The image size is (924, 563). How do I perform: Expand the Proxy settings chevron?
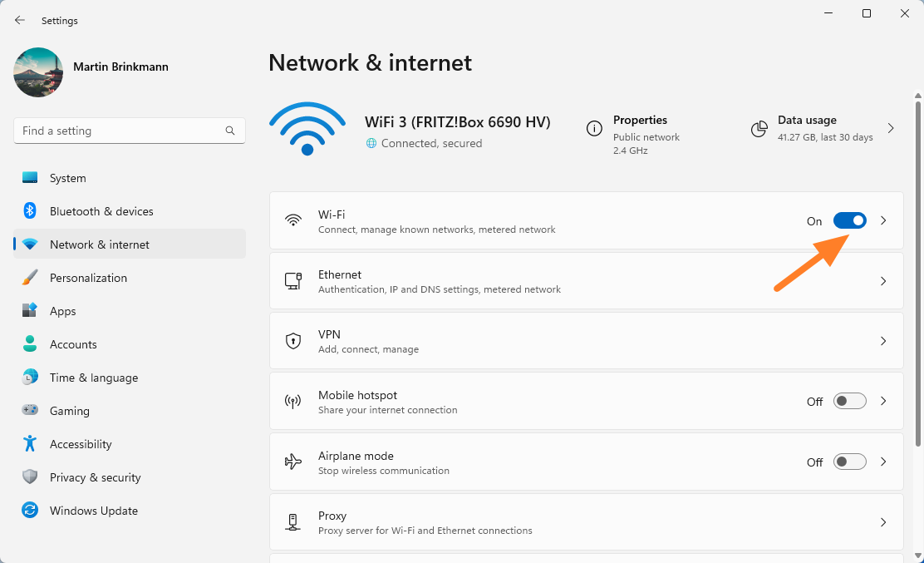[883, 522]
